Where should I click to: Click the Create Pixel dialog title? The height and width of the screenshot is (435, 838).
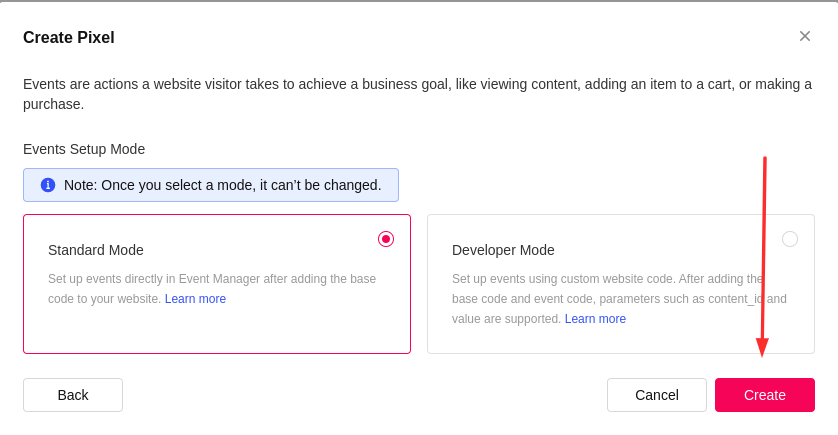coord(69,38)
